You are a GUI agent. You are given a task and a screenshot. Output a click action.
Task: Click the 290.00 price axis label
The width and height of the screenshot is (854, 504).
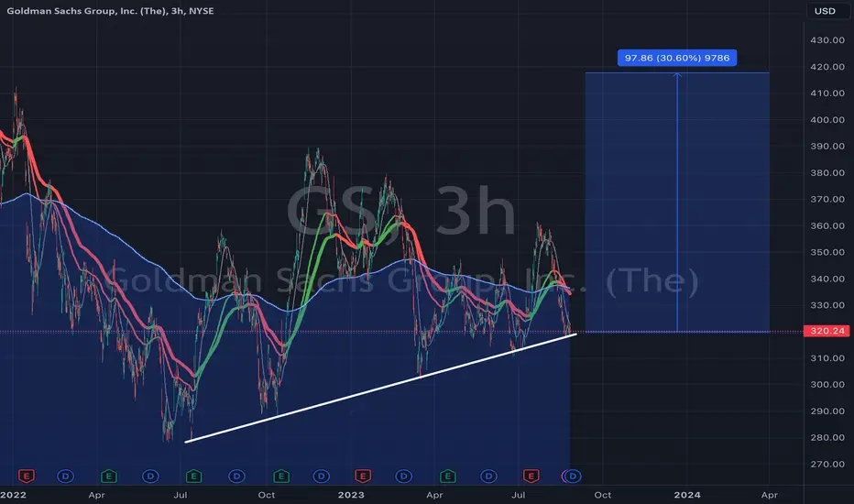click(827, 411)
